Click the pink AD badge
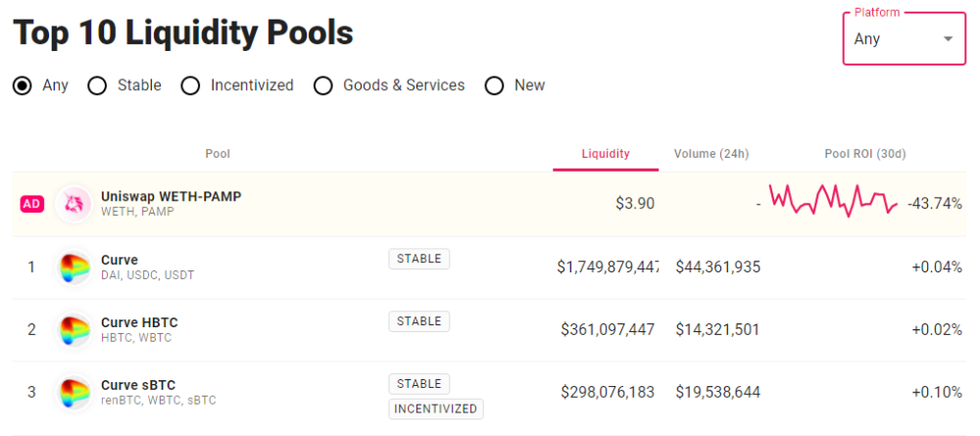Screen dimensions: 980x436 click(32, 204)
